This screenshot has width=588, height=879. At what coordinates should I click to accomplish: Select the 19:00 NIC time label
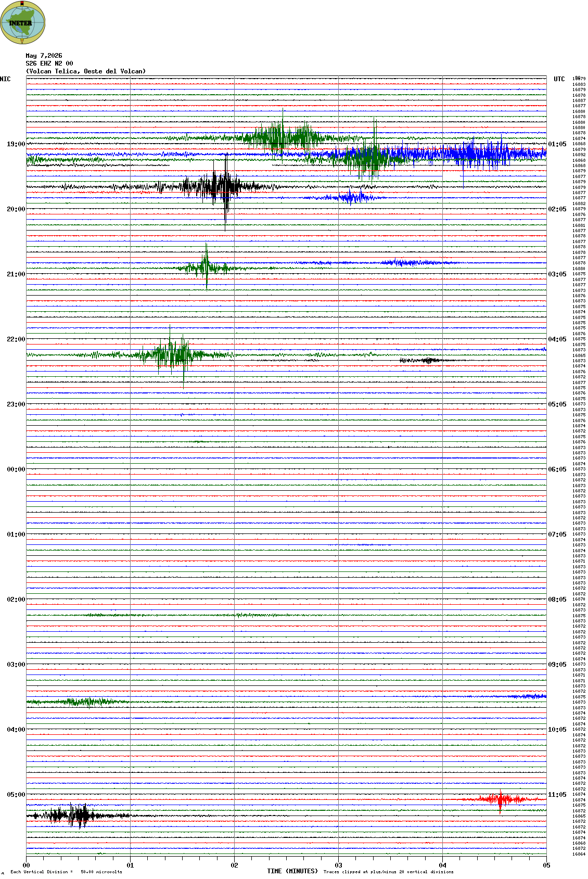(16, 144)
